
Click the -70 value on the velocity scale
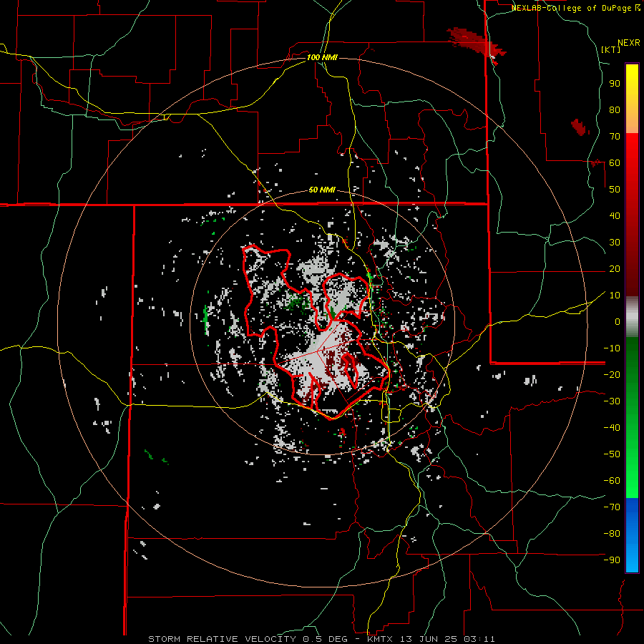(612, 507)
